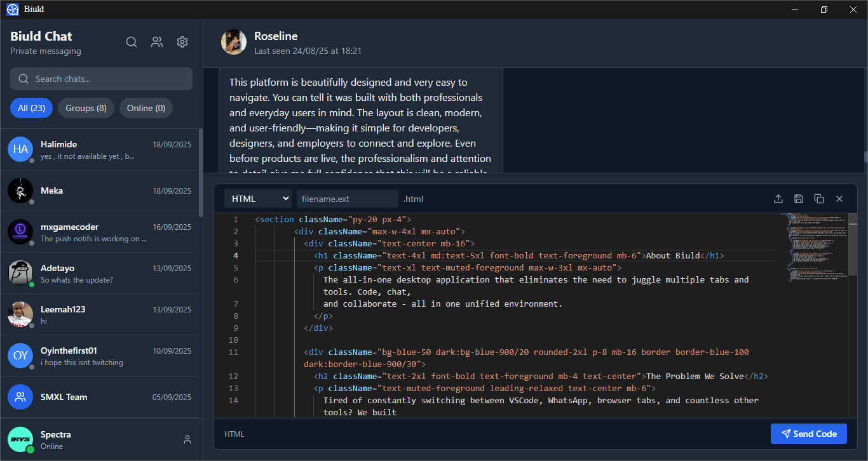The image size is (868, 461).
Task: Save the code snippet with floppy icon
Action: coord(799,199)
